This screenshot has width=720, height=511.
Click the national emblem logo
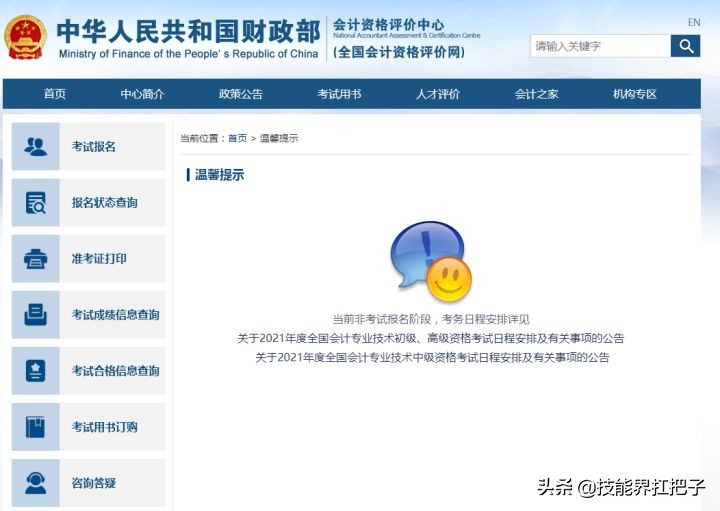pyautogui.click(x=25, y=38)
